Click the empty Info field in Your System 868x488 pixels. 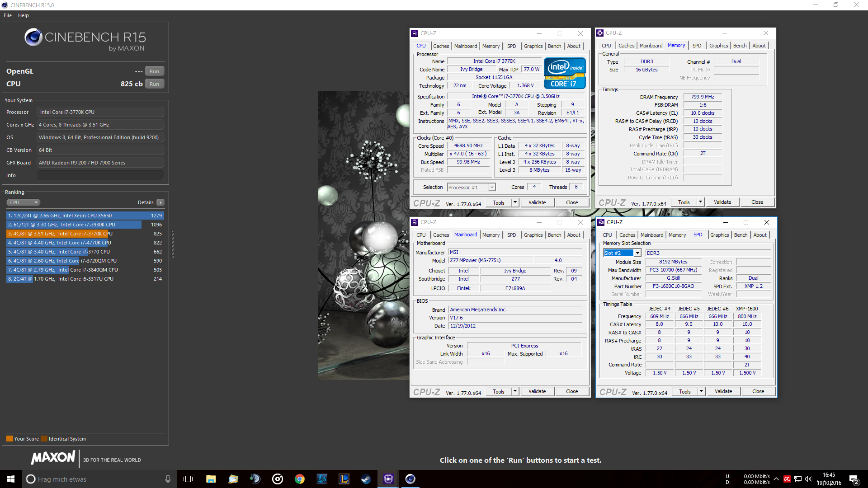coord(100,175)
